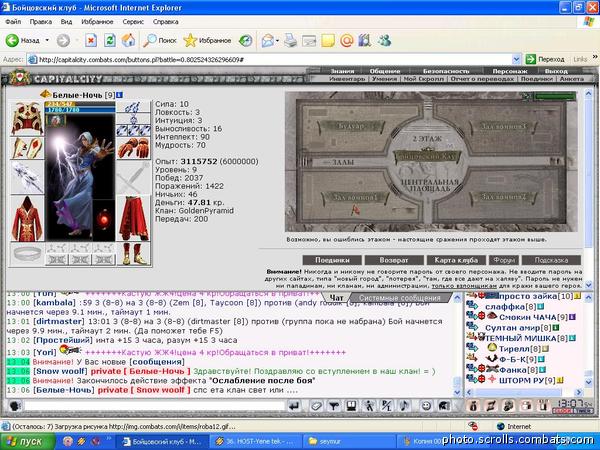Switch to the Системные сообщения tab
600x450 pixels.
(x=400, y=298)
